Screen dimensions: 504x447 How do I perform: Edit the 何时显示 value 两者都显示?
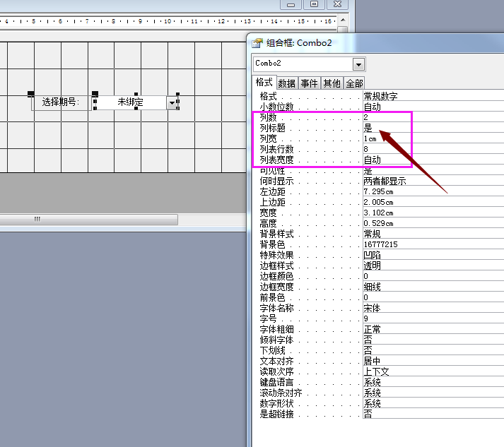click(433, 181)
